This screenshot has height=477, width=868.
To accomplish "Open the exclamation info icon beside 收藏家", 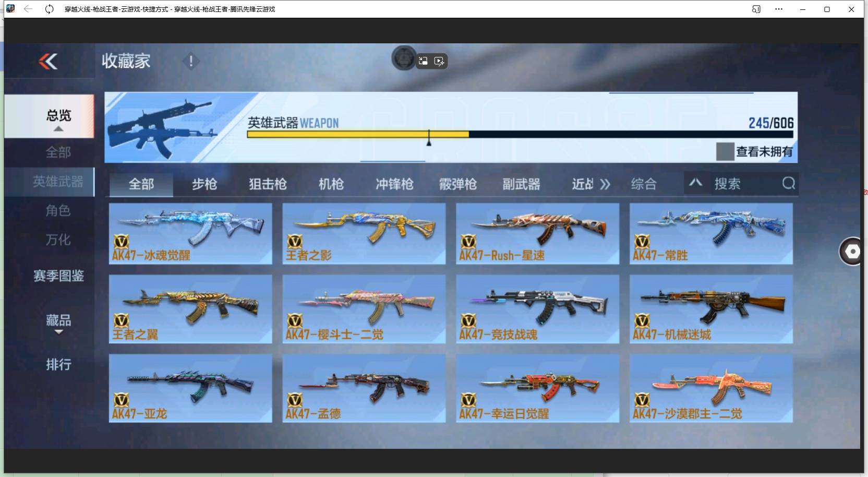I will (x=191, y=62).
